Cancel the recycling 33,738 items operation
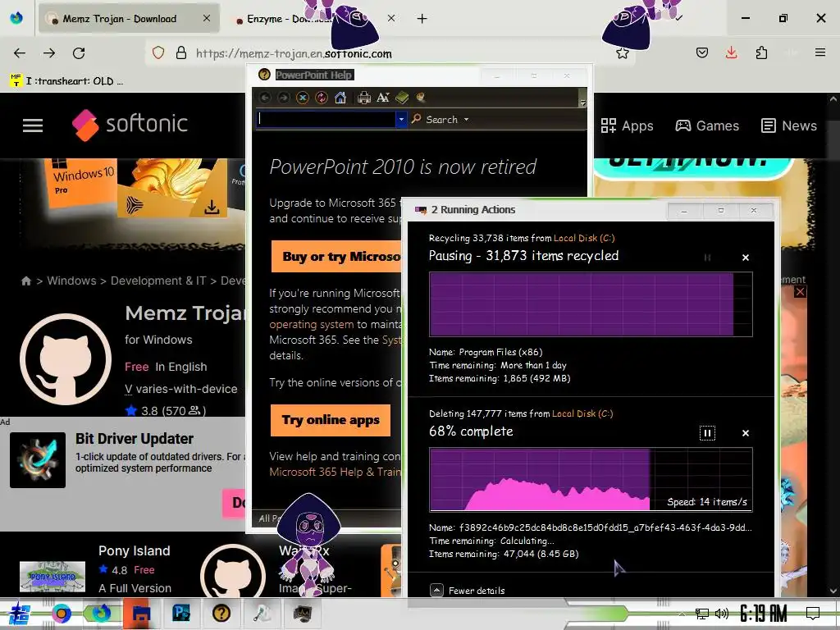840x630 pixels. 745,258
